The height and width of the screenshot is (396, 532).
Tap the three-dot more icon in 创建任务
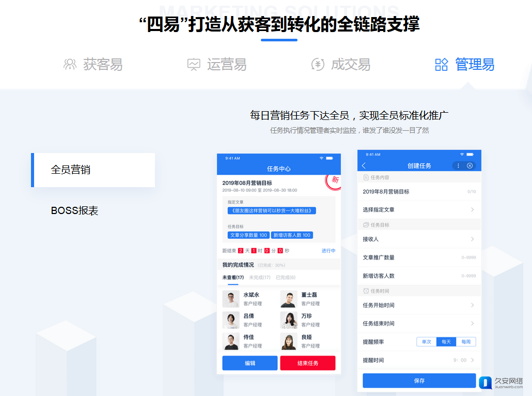tap(458, 165)
